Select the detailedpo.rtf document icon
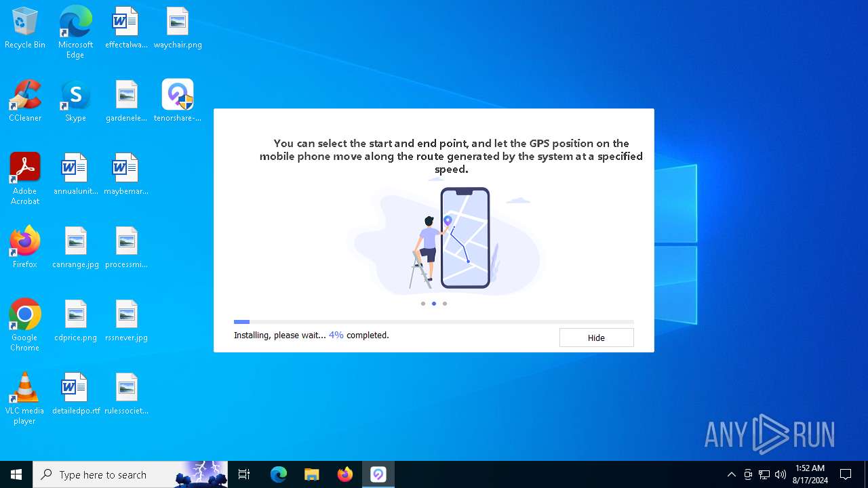The width and height of the screenshot is (868, 488). click(75, 394)
